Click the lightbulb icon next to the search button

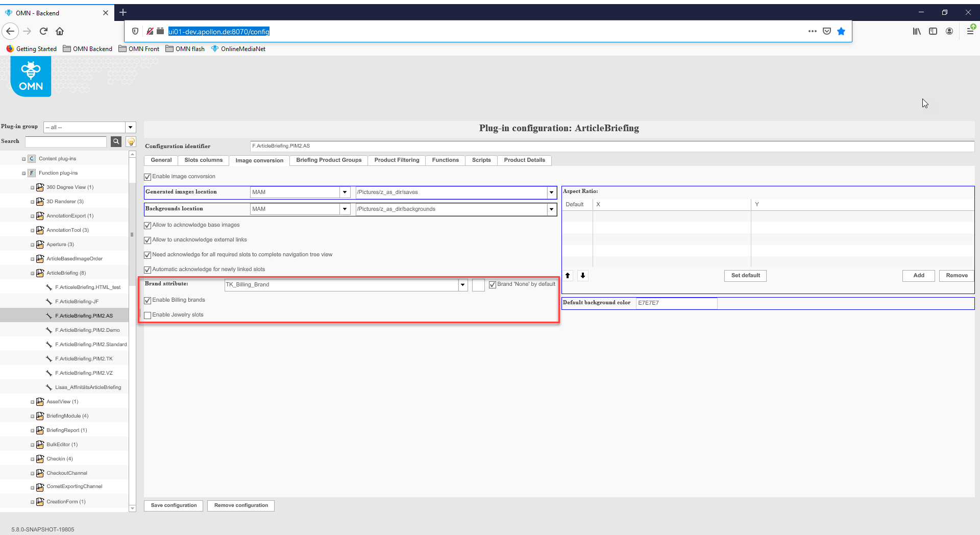click(x=131, y=141)
